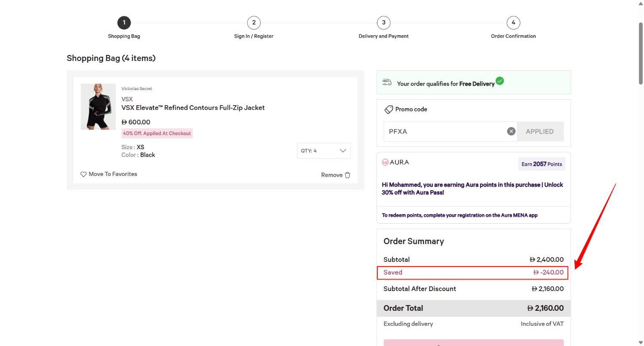Click the Excluding delivery note
Viewport: 644px width, 346px height.
pos(408,324)
